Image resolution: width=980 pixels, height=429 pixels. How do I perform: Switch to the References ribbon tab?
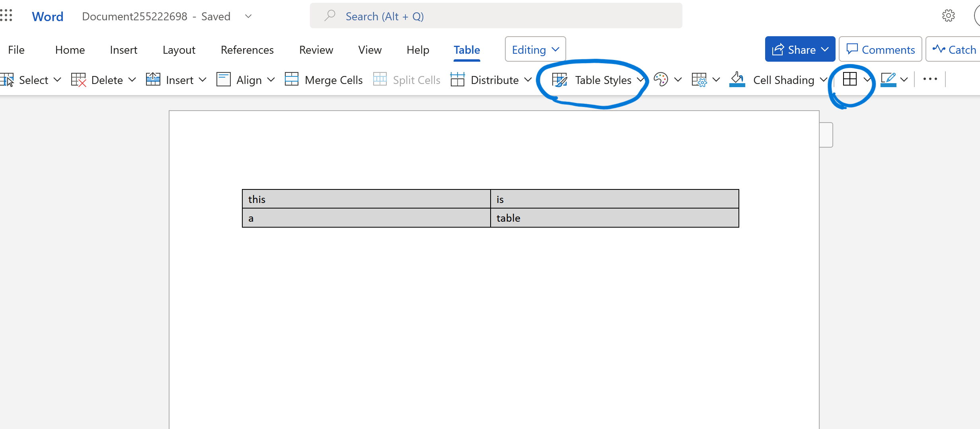click(247, 49)
